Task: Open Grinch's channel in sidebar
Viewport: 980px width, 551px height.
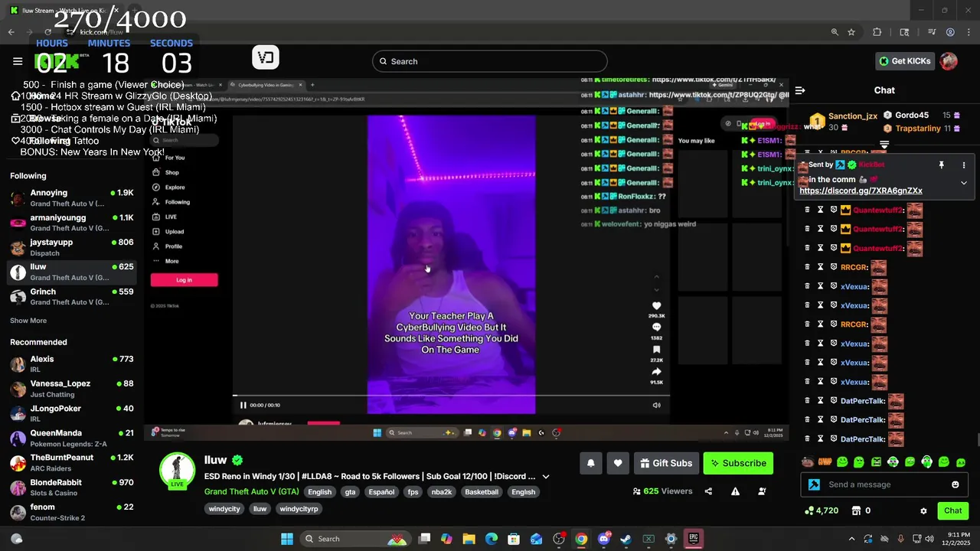Action: click(72, 296)
